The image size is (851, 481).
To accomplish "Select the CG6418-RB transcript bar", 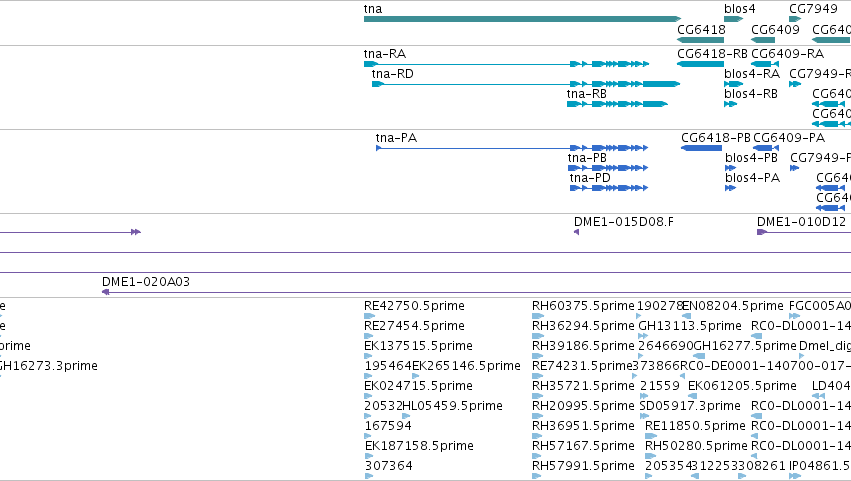I will [x=700, y=64].
